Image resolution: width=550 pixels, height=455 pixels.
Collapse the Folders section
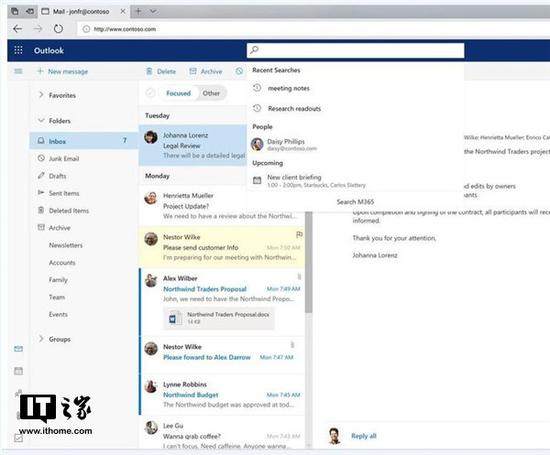click(x=41, y=120)
